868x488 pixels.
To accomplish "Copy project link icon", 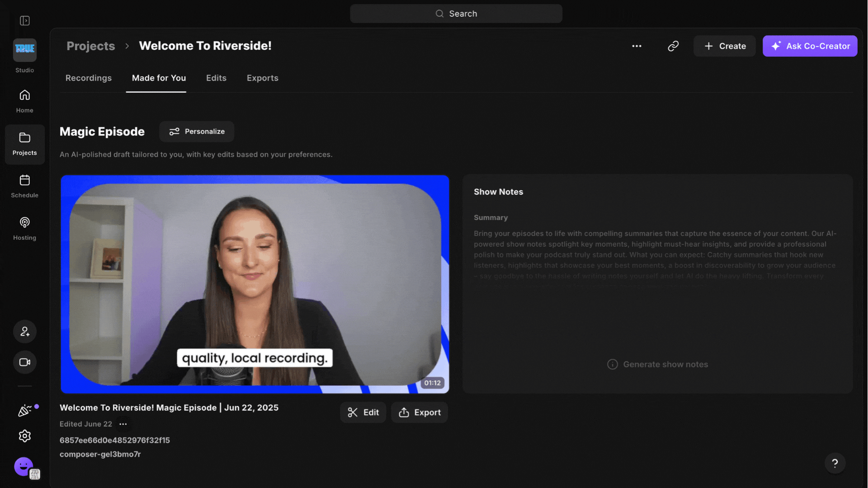I will tap(673, 46).
